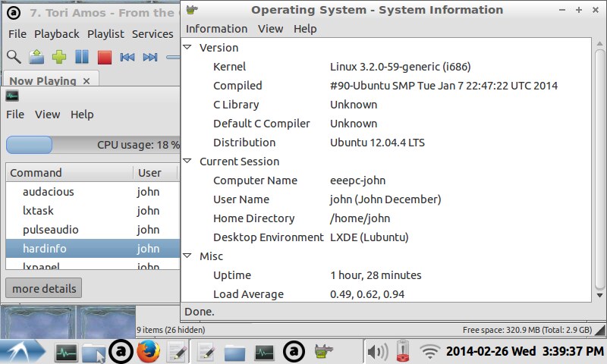Launch Audacious from panel launcher
This screenshot has height=364, width=607.
121,352
